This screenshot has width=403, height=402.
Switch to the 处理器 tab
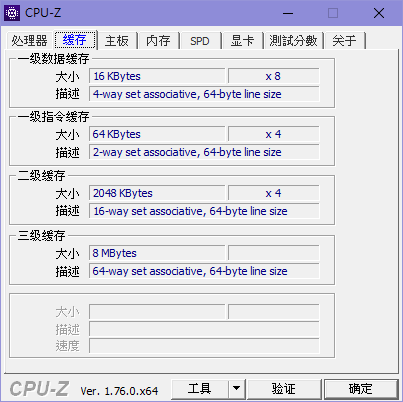click(x=29, y=41)
